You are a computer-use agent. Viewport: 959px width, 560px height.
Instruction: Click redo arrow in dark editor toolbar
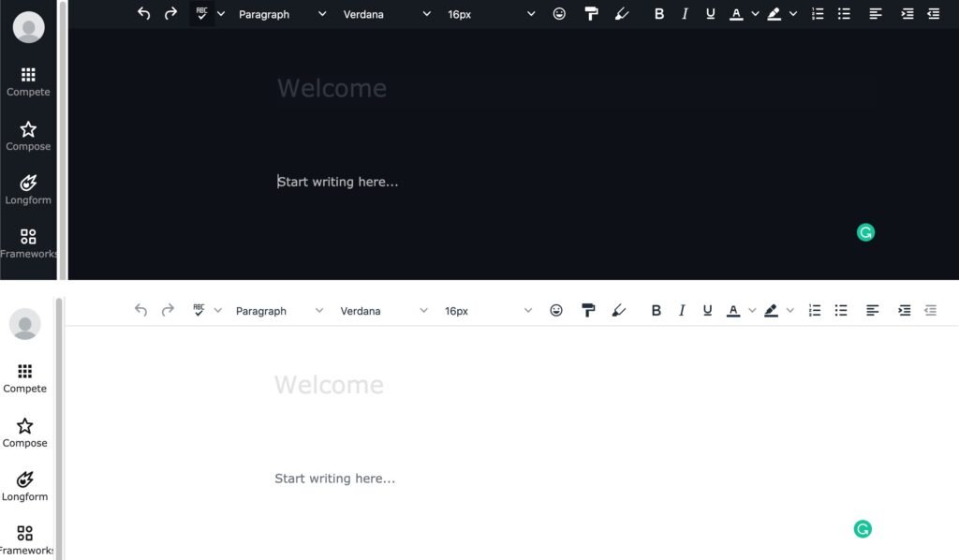[x=170, y=13]
